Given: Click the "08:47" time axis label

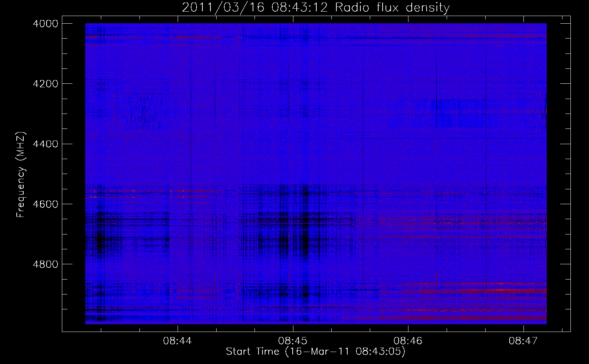Looking at the screenshot, I should click(x=523, y=341).
